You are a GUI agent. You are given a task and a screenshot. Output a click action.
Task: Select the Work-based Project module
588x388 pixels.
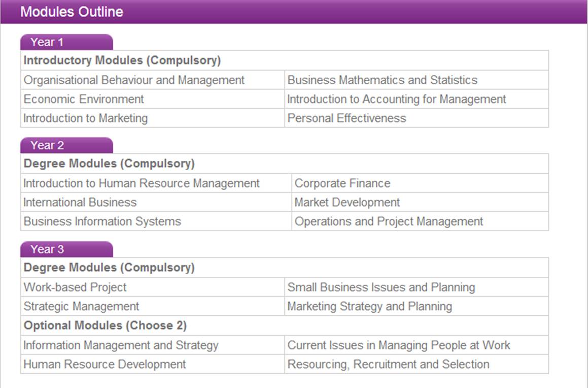tap(75, 287)
